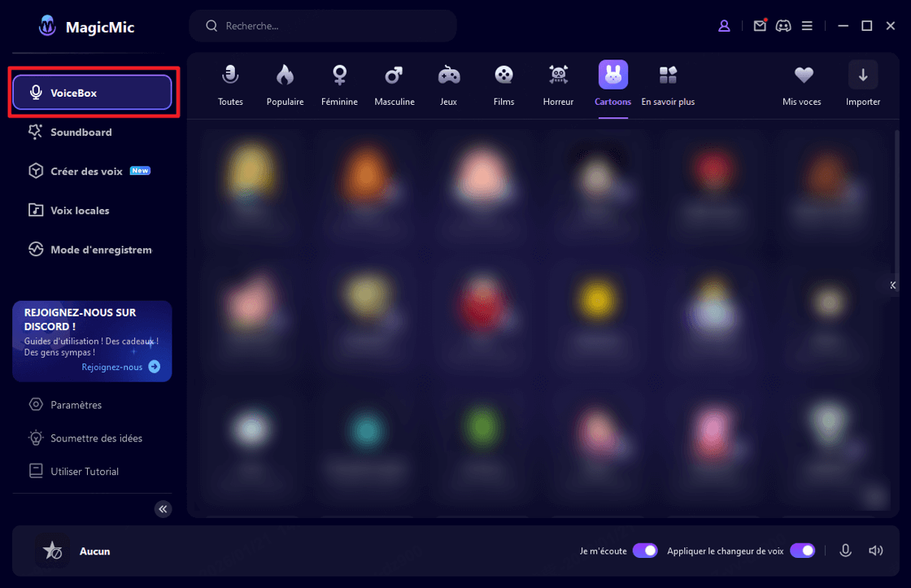Expand the right side panel arrow

click(x=892, y=285)
